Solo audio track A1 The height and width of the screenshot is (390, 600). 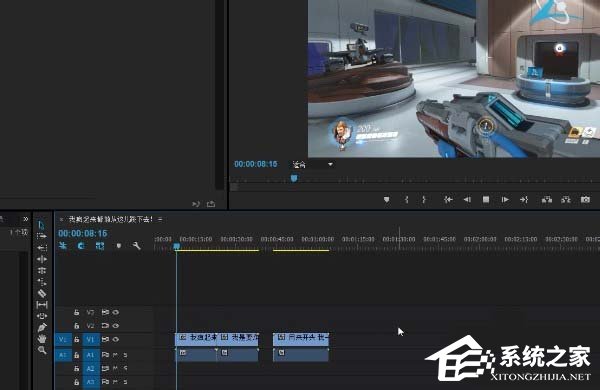coord(125,355)
